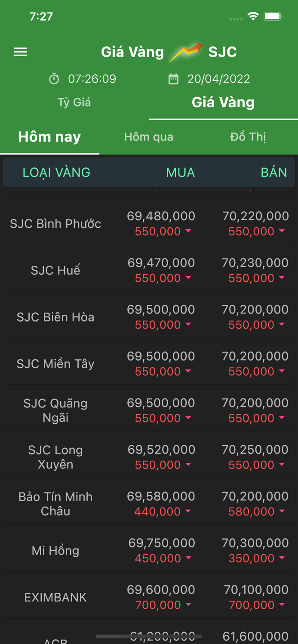Tap the calendar icon beside 20/04/2022
298x644 pixels.
(174, 79)
